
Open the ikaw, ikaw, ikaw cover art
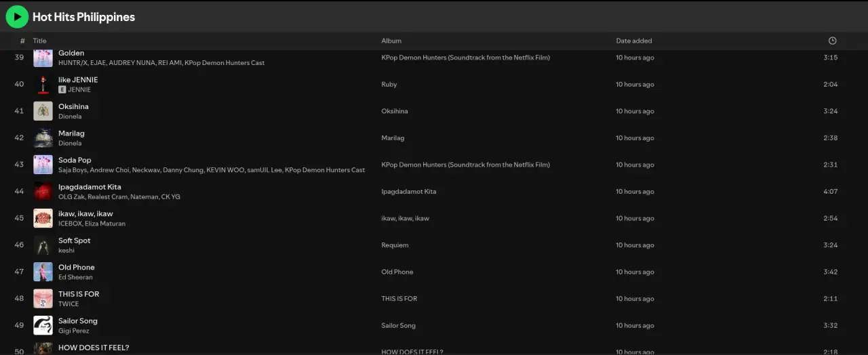coord(43,218)
